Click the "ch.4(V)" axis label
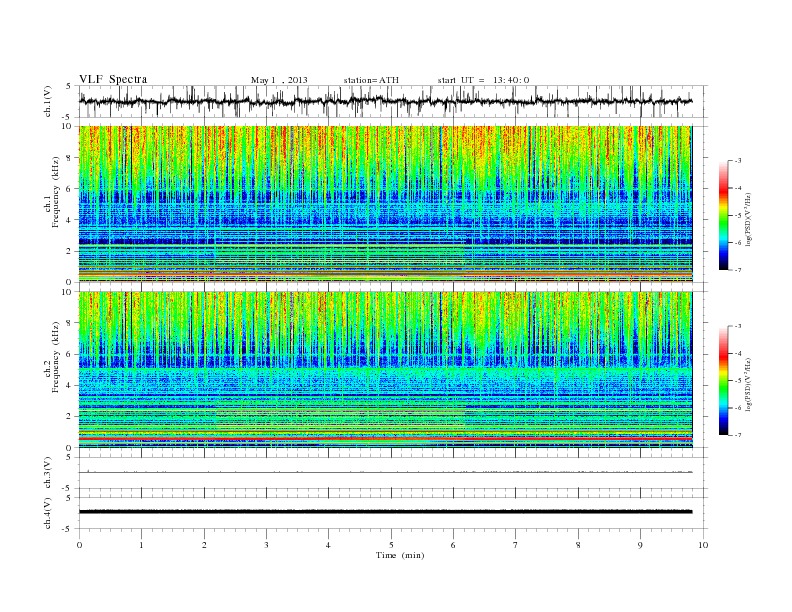Image resolution: width=792 pixels, height=612 pixels. (x=48, y=513)
